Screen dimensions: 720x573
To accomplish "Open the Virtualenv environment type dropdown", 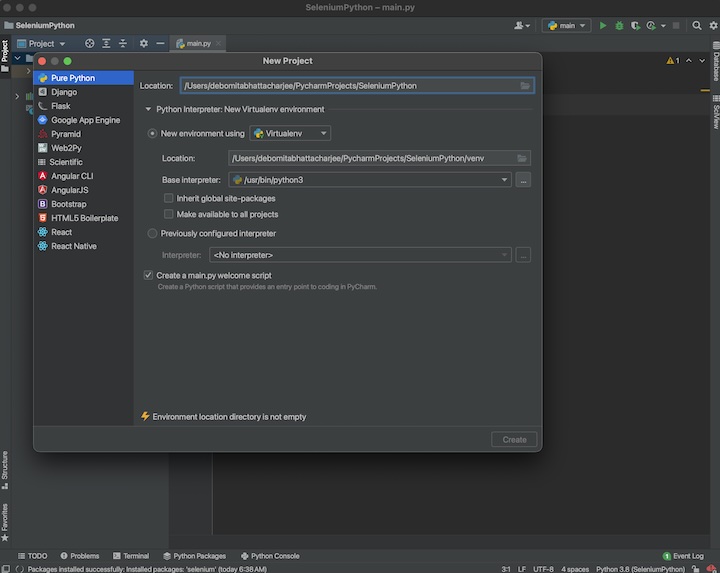I will coord(290,133).
